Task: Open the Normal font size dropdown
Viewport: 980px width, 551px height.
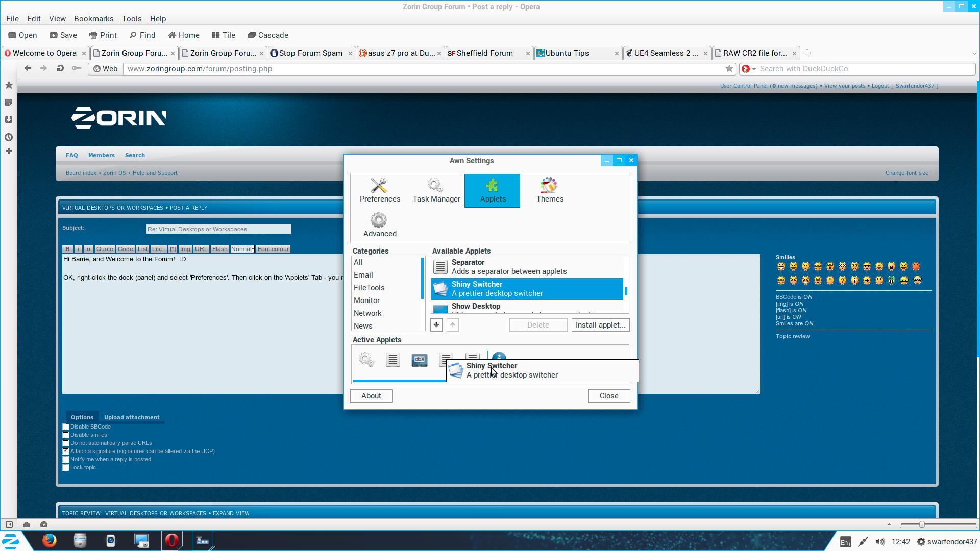Action: (x=242, y=249)
